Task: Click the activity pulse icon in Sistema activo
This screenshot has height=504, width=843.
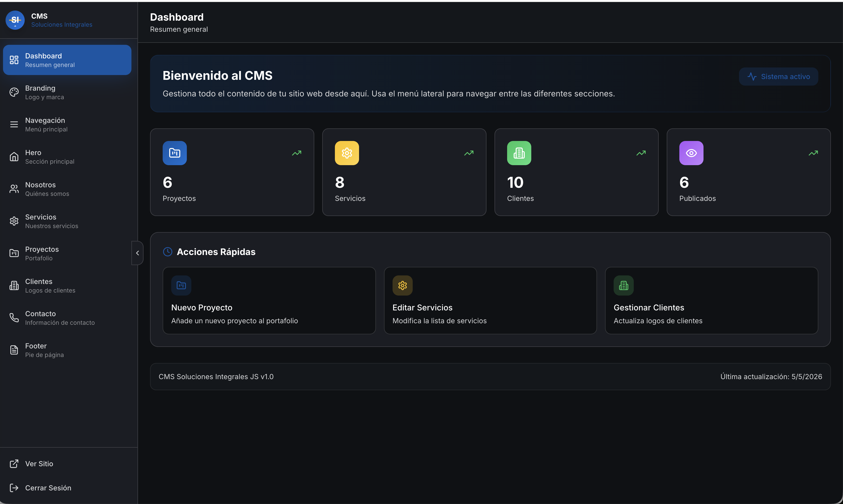Action: point(752,77)
